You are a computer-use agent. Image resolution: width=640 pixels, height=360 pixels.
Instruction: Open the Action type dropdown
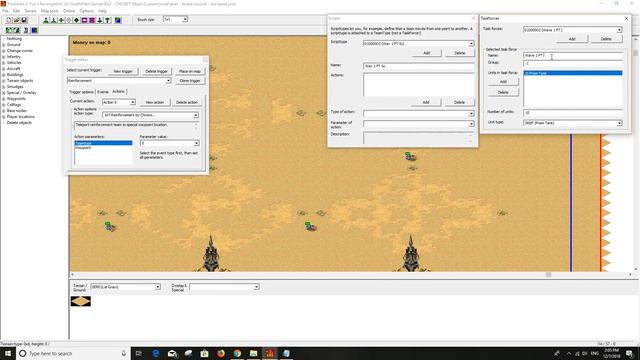(x=196, y=115)
